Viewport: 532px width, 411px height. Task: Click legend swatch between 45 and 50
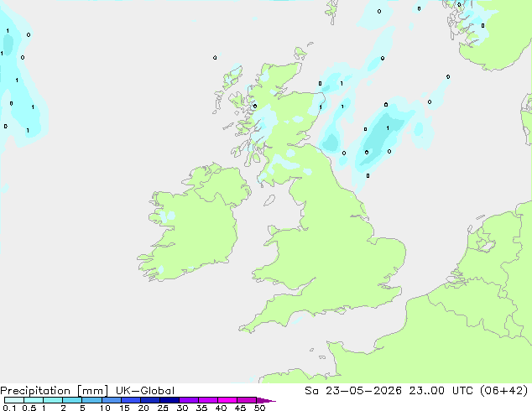click(x=247, y=400)
